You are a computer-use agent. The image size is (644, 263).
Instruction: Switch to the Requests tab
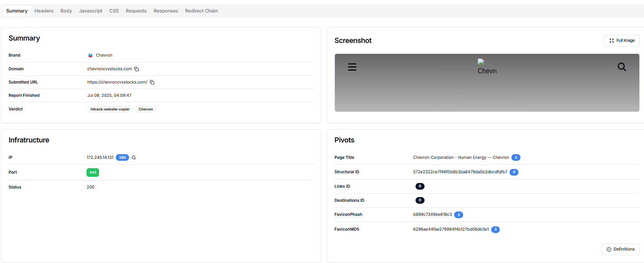point(136,11)
